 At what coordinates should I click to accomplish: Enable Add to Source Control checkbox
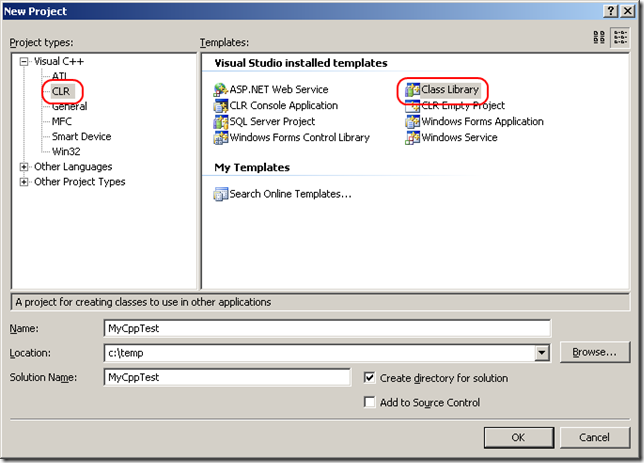pos(369,402)
